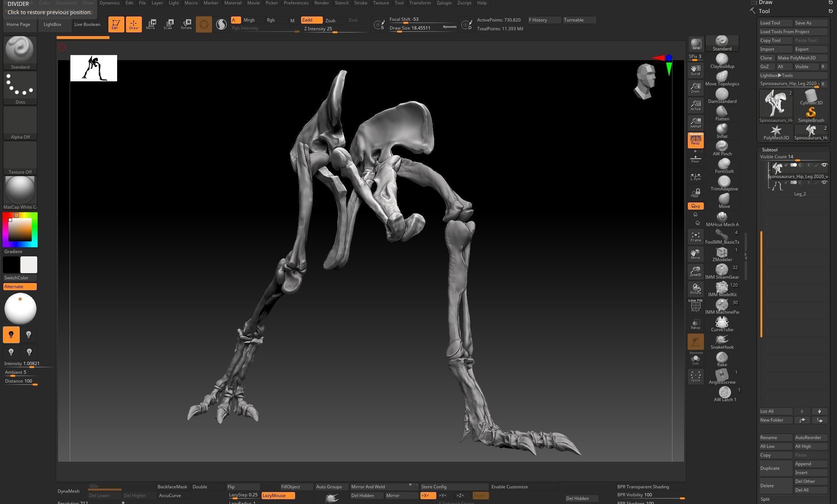Collapse the Subtool section header

coord(769,150)
